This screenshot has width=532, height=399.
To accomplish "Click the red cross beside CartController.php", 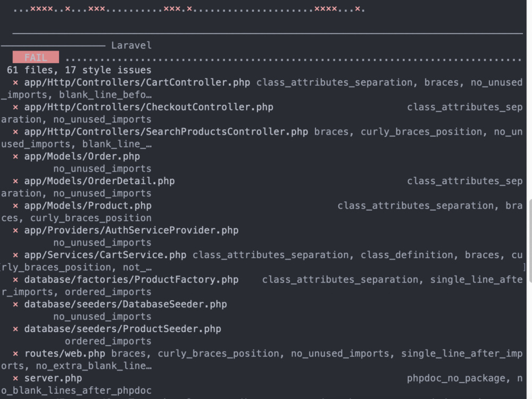I will coord(15,82).
